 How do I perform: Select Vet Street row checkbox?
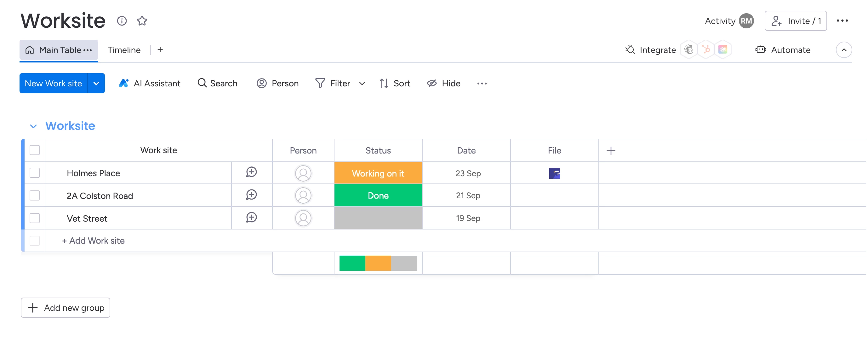click(35, 218)
